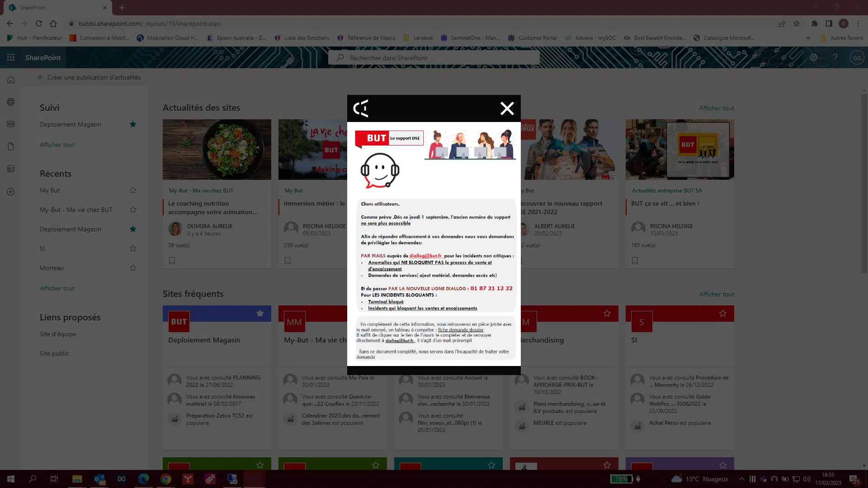
Task: Open the GG account avatar menu
Action: tap(857, 58)
